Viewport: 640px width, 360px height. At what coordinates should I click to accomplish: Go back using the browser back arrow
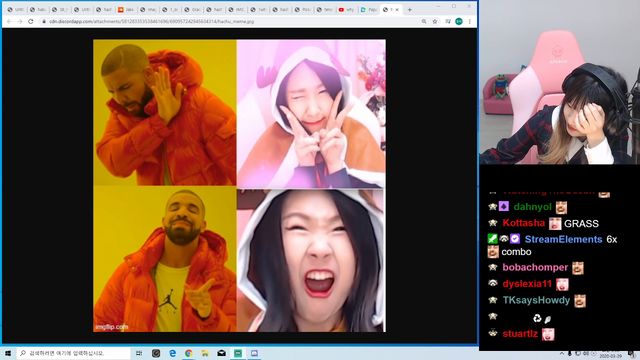point(9,21)
